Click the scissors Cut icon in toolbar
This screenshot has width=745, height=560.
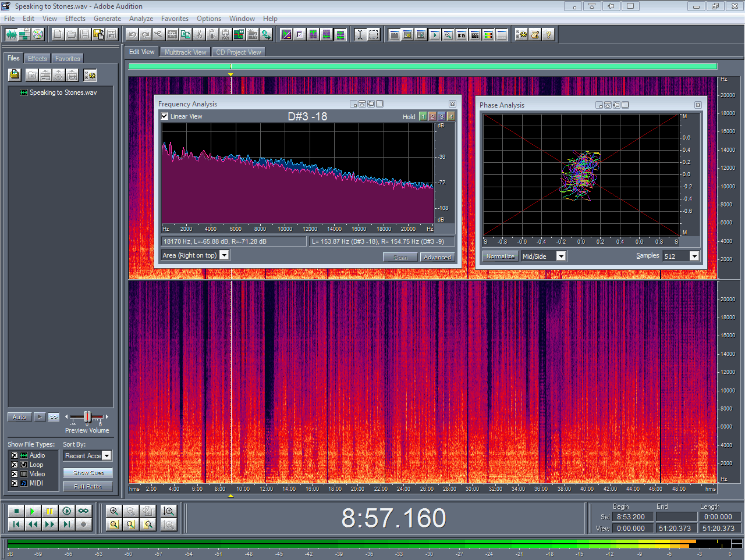pos(199,35)
